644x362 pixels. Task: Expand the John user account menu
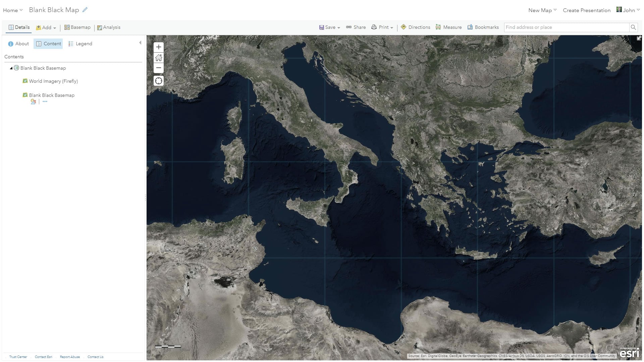point(628,10)
